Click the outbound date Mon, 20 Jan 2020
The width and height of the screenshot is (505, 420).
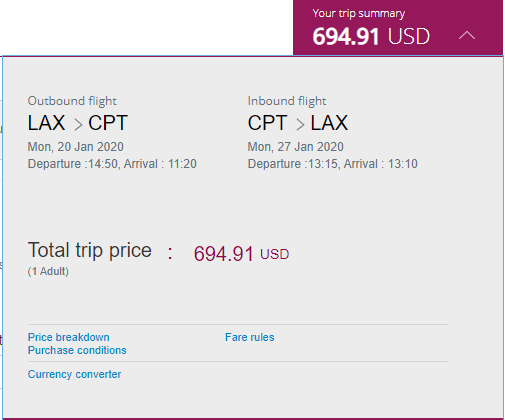76,147
